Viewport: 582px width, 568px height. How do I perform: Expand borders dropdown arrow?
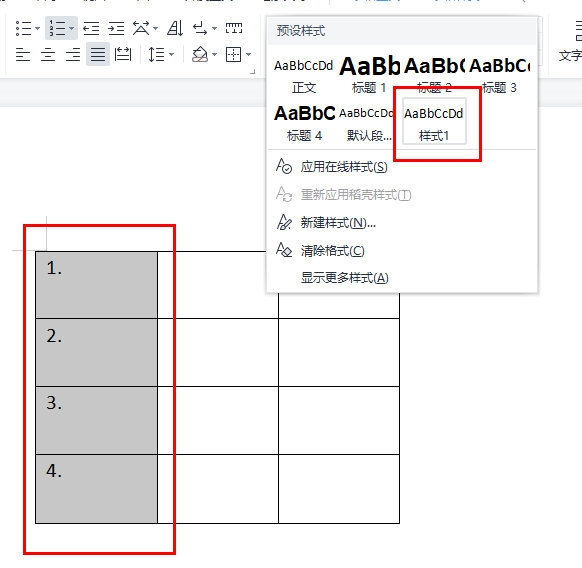pos(248,55)
